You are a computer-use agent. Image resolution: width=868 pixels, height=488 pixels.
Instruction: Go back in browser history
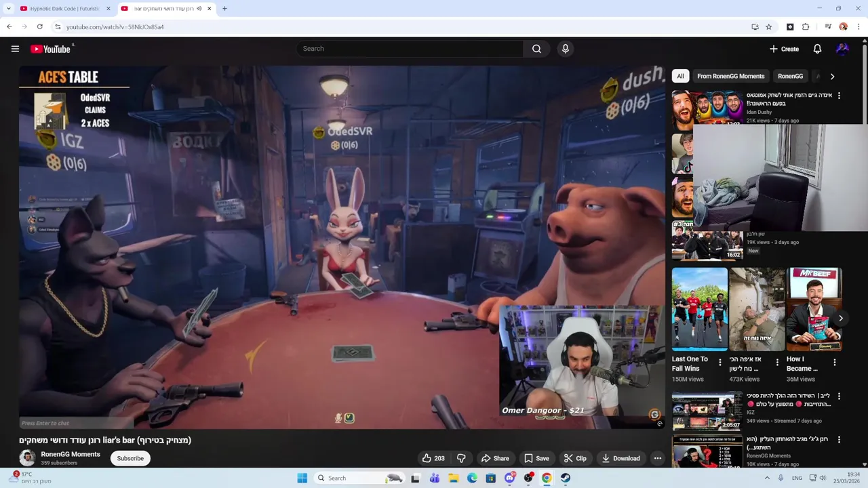coord(9,27)
